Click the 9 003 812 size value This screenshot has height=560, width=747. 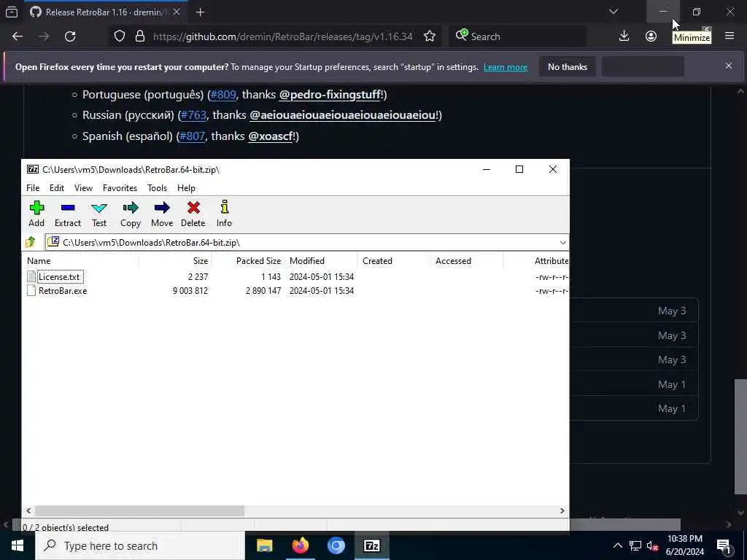click(x=190, y=291)
